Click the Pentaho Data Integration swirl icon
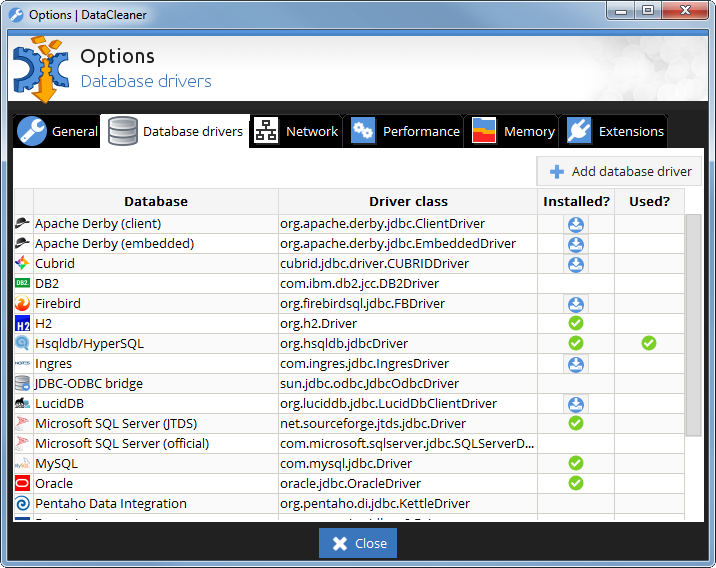 [22, 503]
